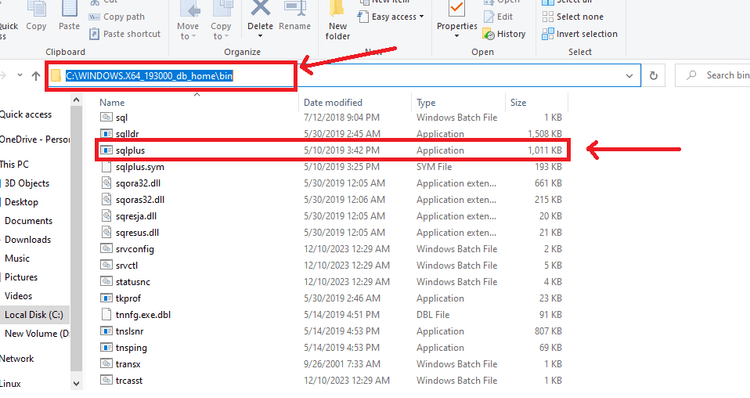Select the sqlplus.sym file

[x=140, y=167]
